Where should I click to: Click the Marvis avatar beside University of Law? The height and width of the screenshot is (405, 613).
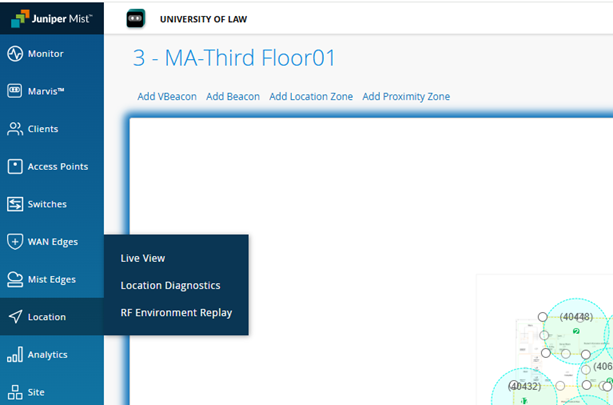136,18
